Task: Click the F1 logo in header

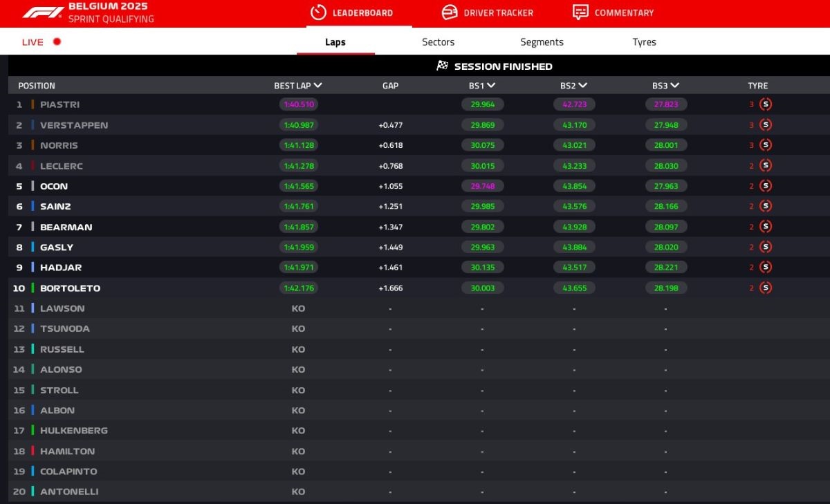Action: pyautogui.click(x=43, y=12)
